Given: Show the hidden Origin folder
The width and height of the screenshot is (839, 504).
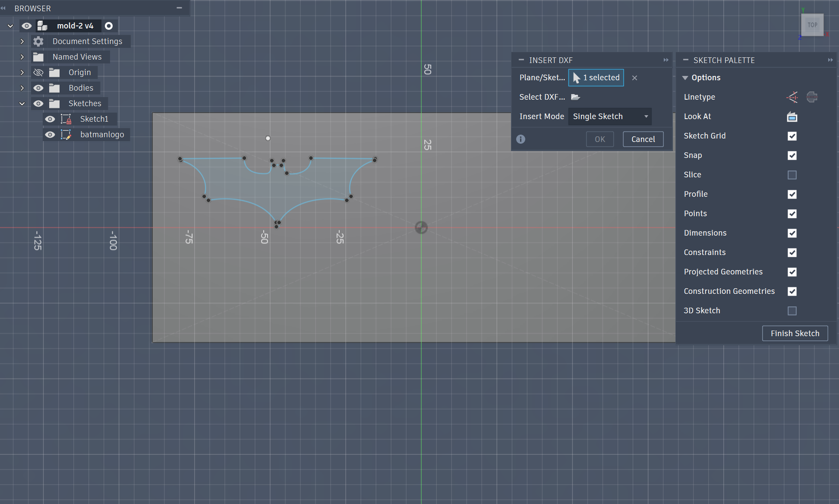Looking at the screenshot, I should tap(38, 72).
